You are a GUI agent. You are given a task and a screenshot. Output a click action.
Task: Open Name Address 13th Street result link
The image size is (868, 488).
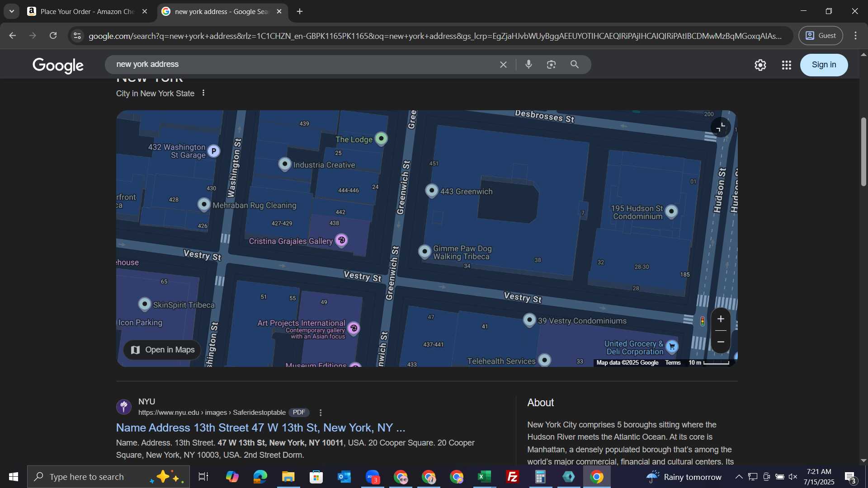[260, 427]
